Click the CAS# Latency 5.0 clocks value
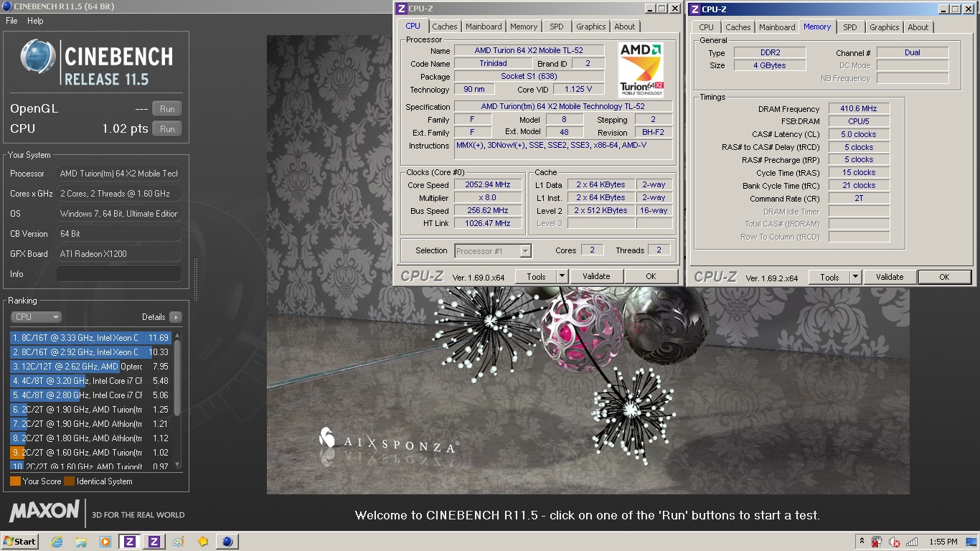 (859, 134)
